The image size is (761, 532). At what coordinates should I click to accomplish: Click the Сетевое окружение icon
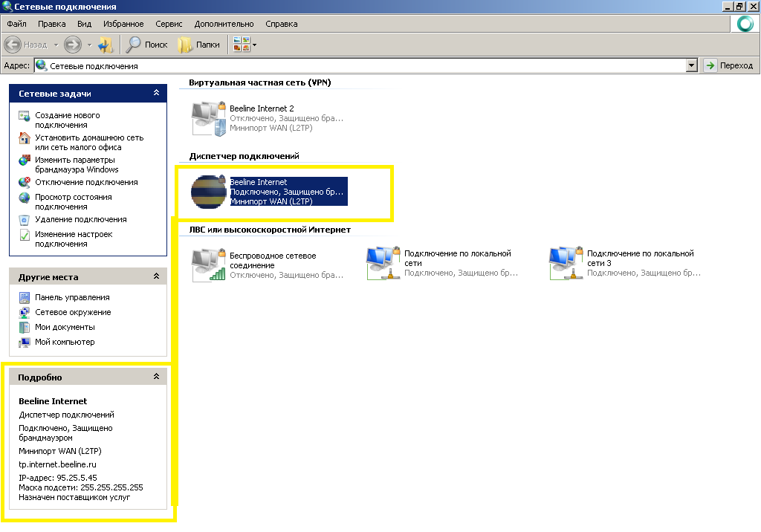[x=25, y=313]
